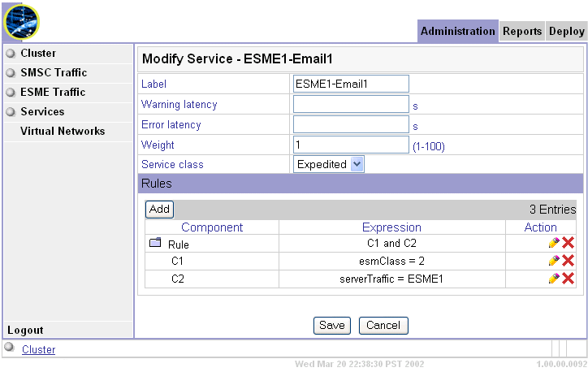Focus the Weight input field
The height and width of the screenshot is (372, 588).
pos(351,145)
